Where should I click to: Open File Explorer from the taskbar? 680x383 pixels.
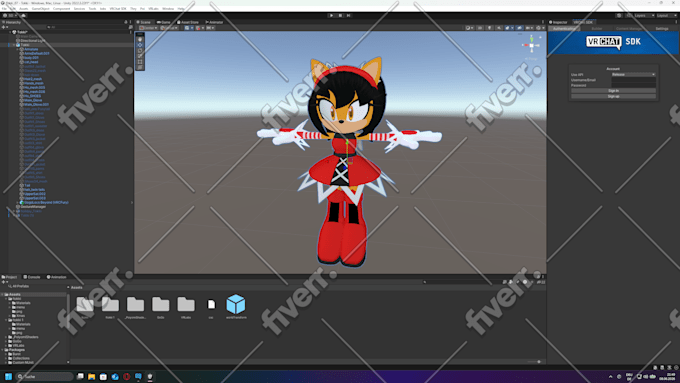click(x=92, y=376)
